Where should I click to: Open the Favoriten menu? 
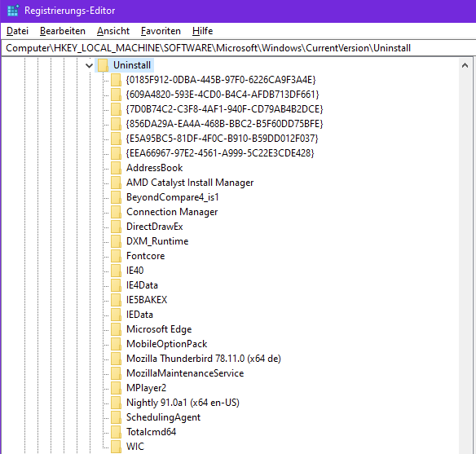click(x=161, y=31)
